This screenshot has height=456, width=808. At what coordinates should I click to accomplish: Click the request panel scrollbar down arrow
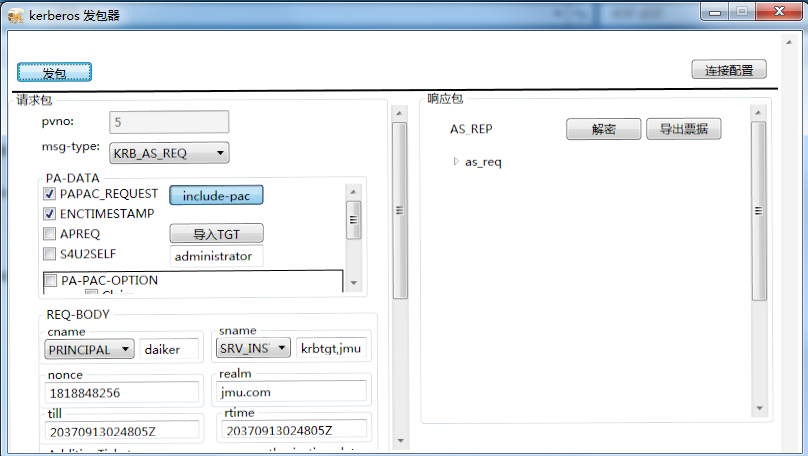[399, 441]
